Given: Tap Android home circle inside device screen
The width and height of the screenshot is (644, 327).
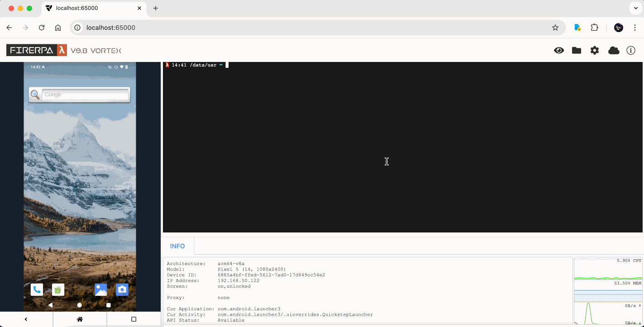Looking at the screenshot, I should pyautogui.click(x=80, y=305).
